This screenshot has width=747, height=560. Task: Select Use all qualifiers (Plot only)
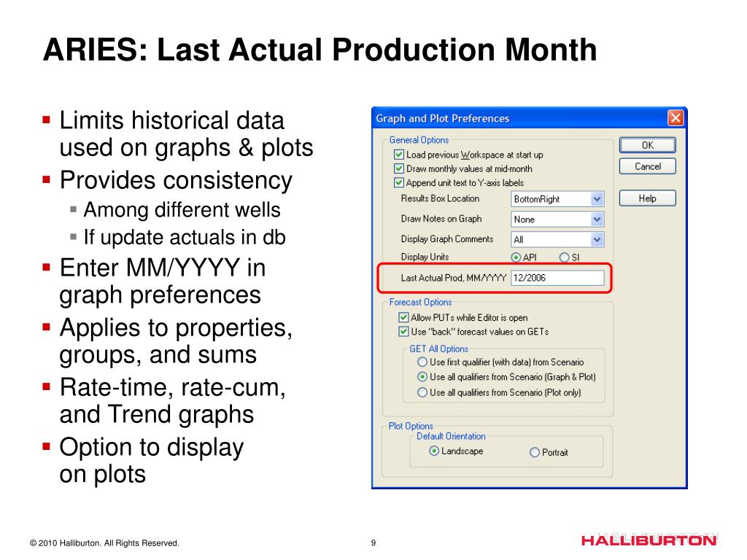click(422, 392)
